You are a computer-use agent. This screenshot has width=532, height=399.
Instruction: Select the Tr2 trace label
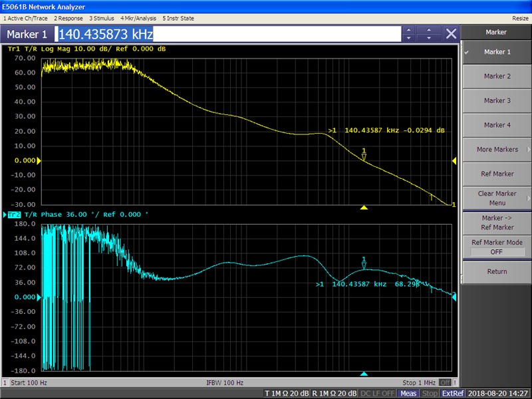click(14, 215)
